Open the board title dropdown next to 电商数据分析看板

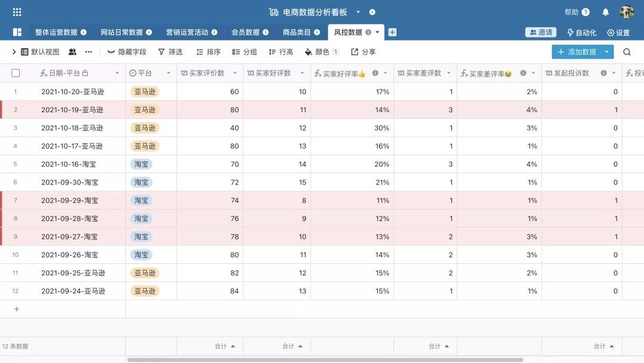[359, 11]
